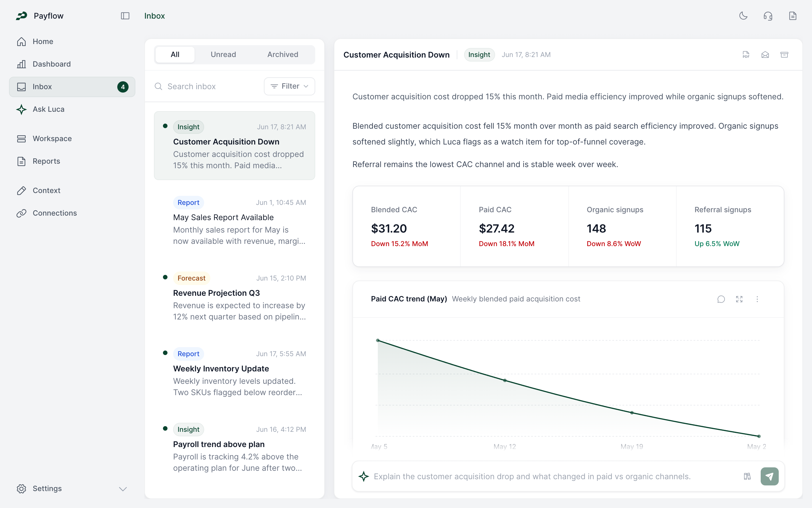
Task: Mark message as read envelope icon
Action: 765,55
